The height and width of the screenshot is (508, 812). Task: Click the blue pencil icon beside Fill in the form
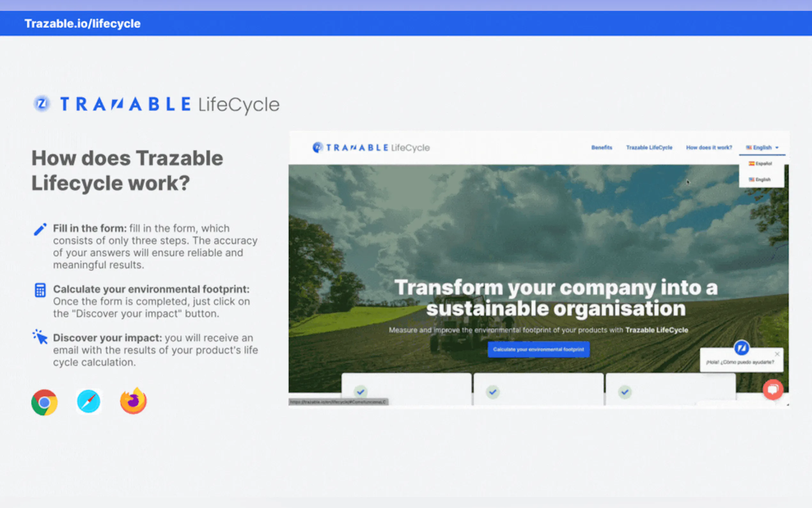tap(40, 229)
